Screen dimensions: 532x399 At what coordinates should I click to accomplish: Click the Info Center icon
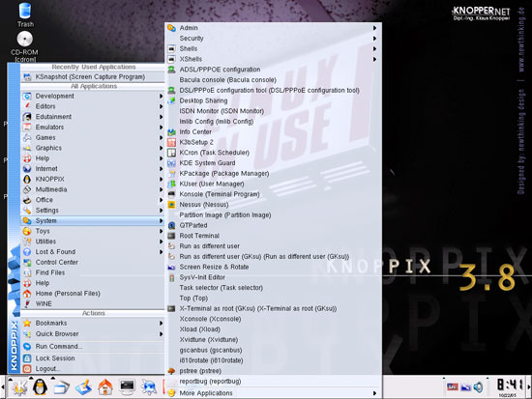pos(171,131)
